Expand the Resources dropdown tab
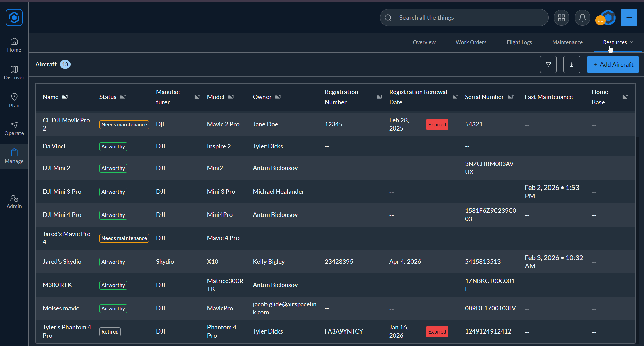 [x=618, y=42]
